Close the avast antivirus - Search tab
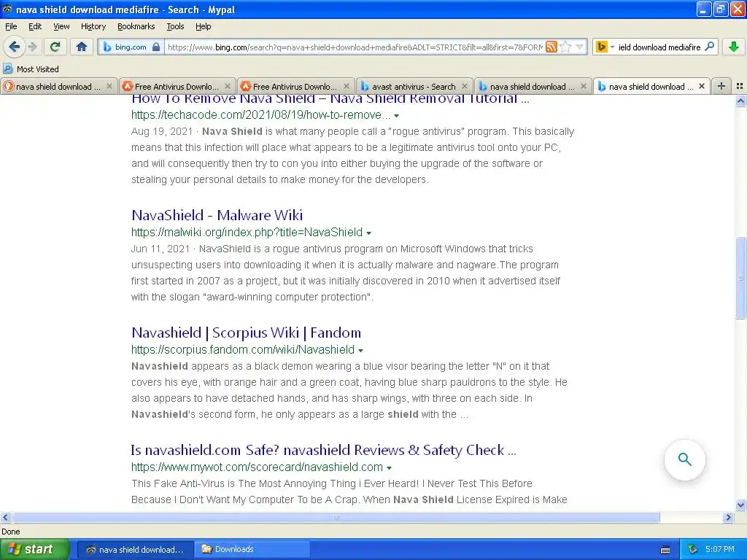 click(465, 86)
